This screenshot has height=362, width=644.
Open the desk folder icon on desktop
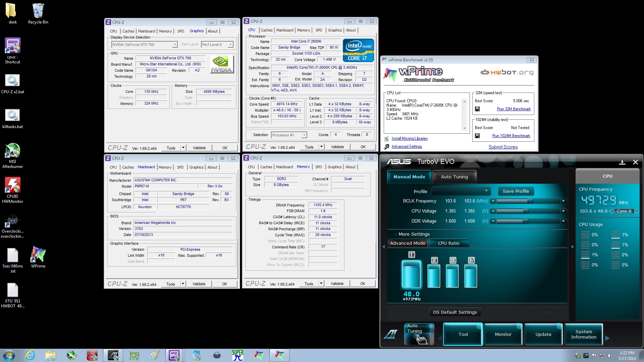(12, 13)
